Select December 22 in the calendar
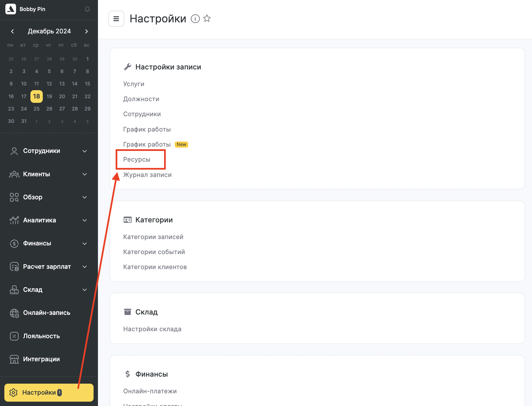This screenshot has width=532, height=406. click(88, 96)
